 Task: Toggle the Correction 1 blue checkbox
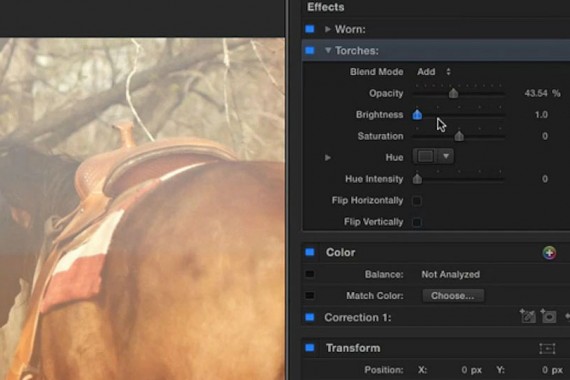click(x=310, y=317)
